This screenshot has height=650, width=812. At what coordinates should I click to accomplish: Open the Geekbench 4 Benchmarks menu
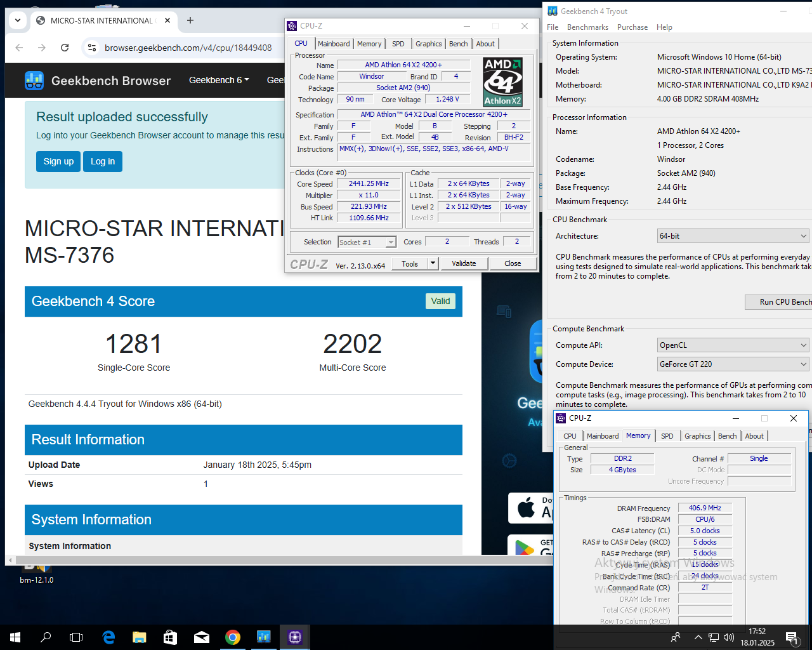pos(587,27)
